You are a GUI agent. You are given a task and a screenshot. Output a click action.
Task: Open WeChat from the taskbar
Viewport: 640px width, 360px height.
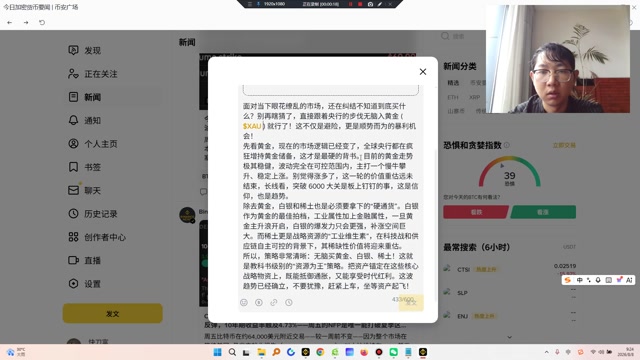[x=393, y=352]
